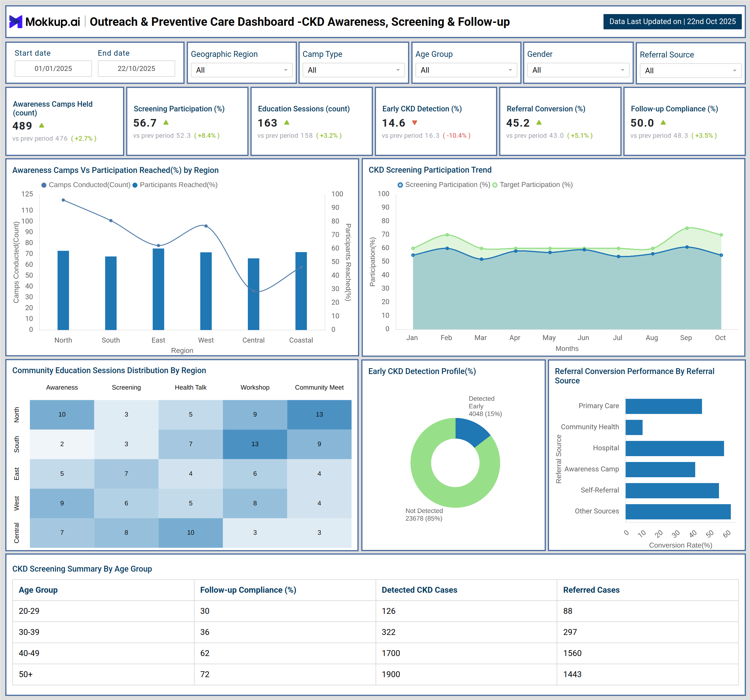
Task: Click Data Last Updated banner
Action: tap(672, 21)
